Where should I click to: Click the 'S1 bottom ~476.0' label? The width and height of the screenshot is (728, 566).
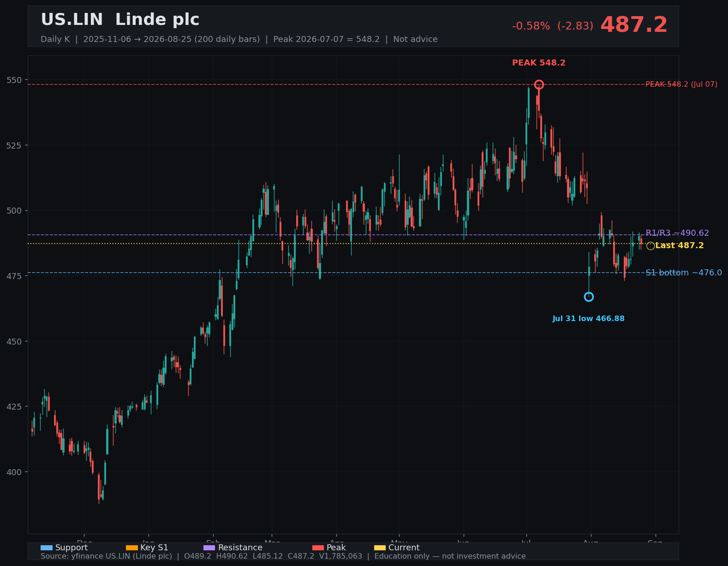tap(684, 273)
